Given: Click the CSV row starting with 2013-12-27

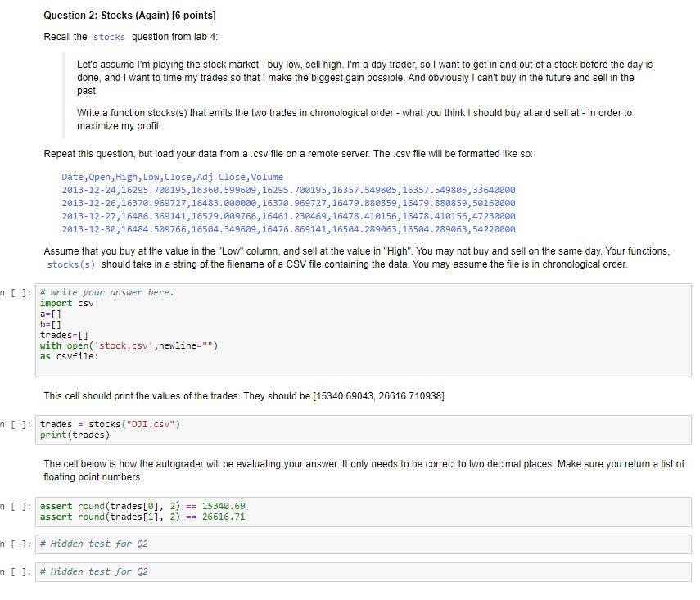Looking at the screenshot, I should (x=288, y=217).
